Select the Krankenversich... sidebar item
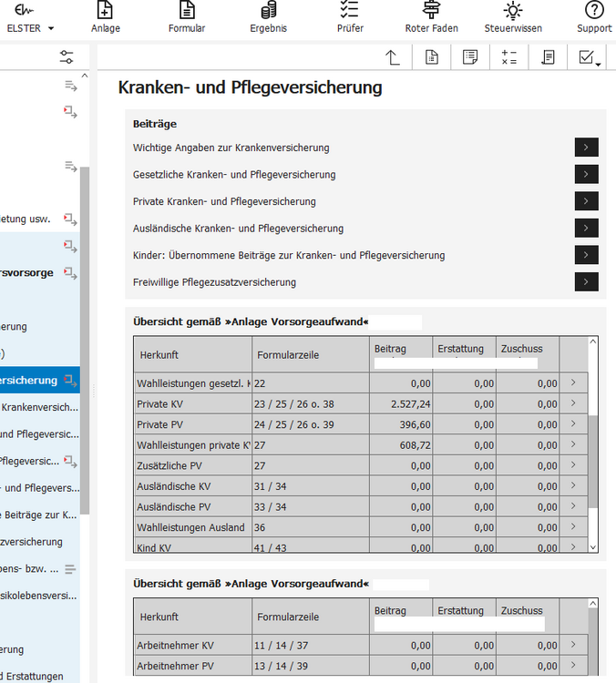This screenshot has width=616, height=683. [40, 407]
